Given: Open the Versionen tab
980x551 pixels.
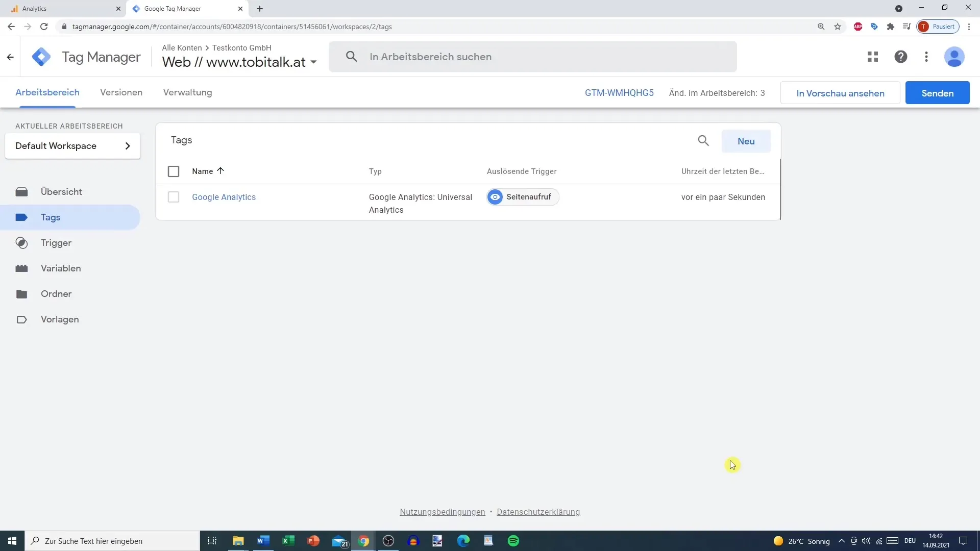Looking at the screenshot, I should click(x=121, y=92).
